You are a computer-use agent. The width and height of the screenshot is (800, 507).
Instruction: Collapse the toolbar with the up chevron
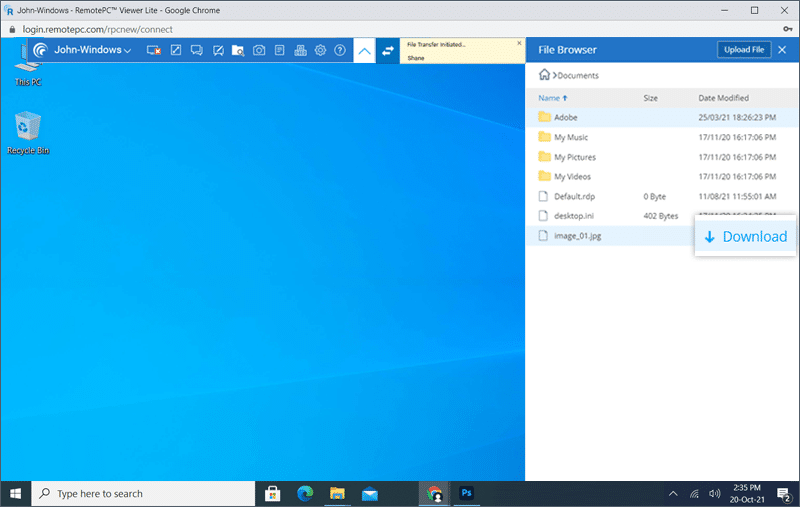click(364, 50)
